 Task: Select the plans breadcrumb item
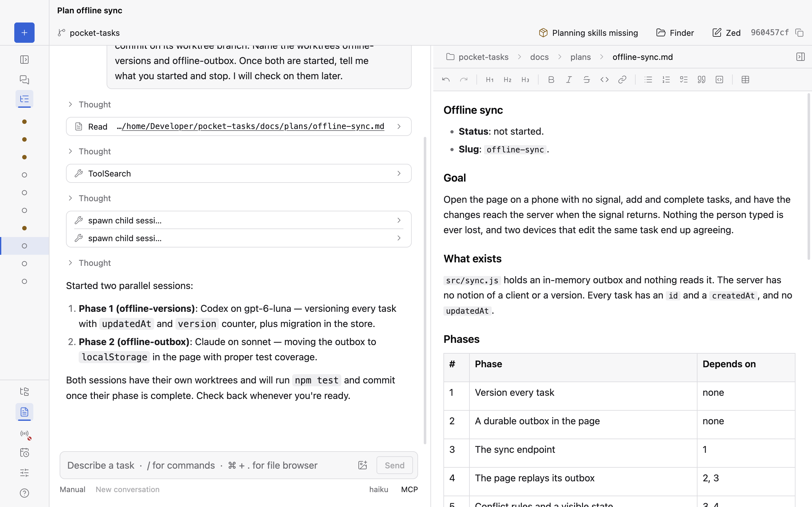580,57
